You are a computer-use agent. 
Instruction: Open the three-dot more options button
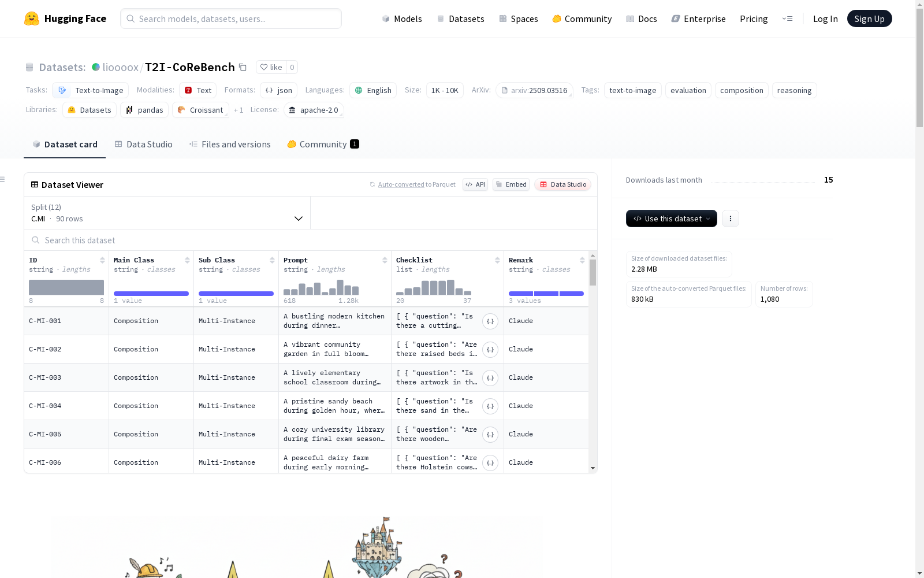pyautogui.click(x=731, y=218)
